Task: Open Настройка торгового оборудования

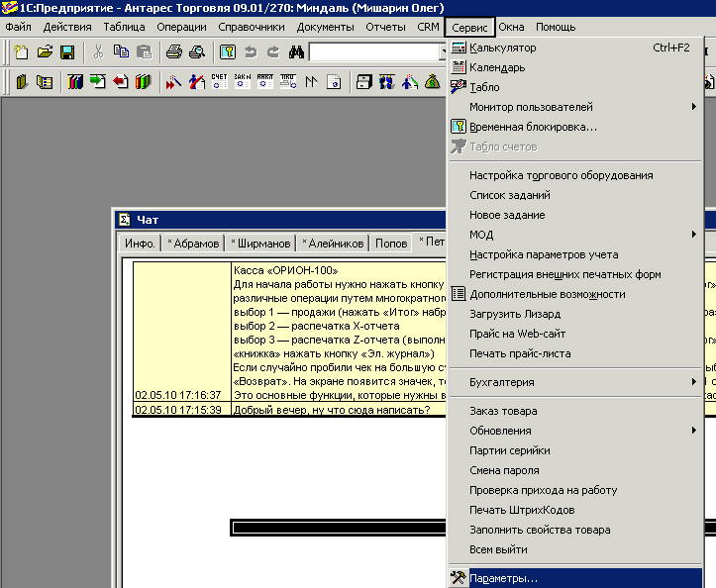Action: (x=575, y=175)
